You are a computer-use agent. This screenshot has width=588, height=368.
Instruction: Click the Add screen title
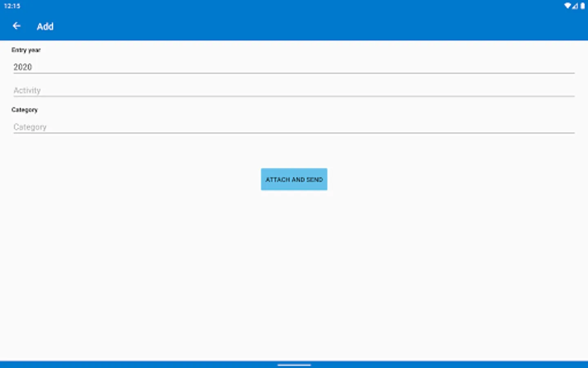(x=45, y=27)
